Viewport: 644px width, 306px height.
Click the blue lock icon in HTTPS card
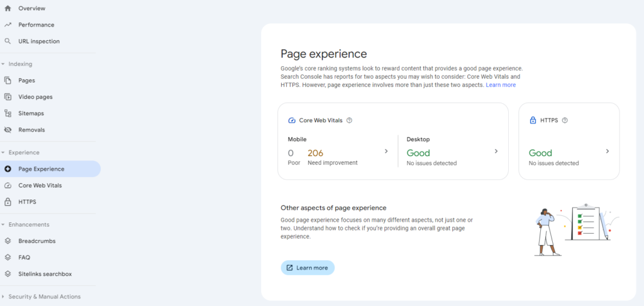tap(533, 120)
